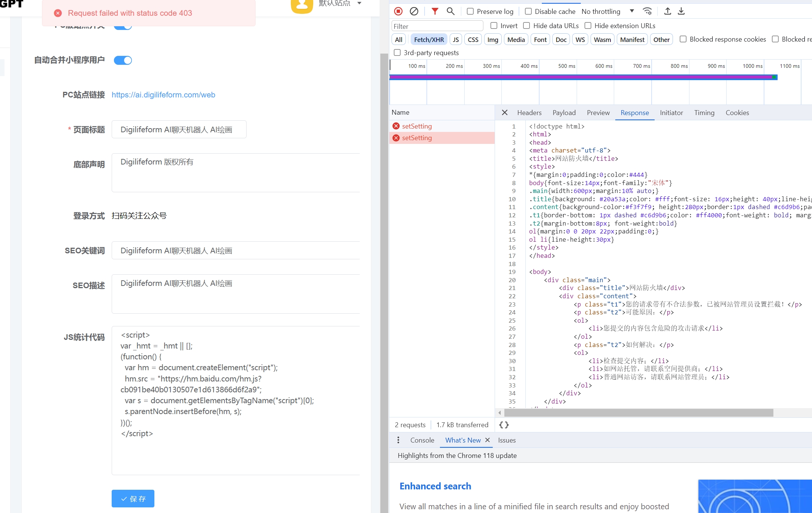Viewport: 812px width, 513px height.
Task: Click the What's New thumbnail image
Action: (755, 496)
